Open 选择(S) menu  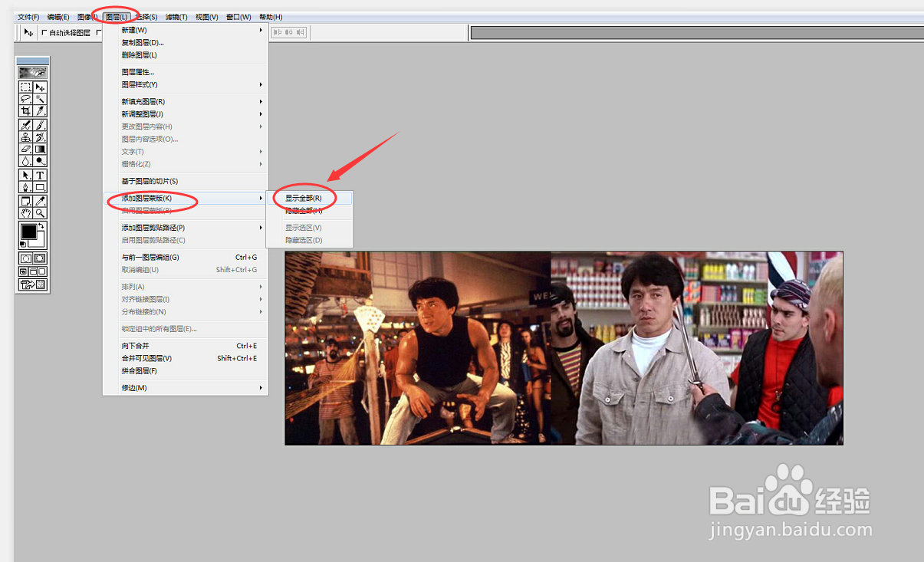[146, 17]
